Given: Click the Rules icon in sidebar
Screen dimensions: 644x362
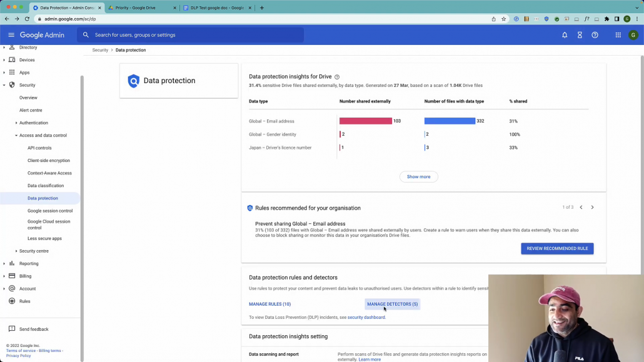Looking at the screenshot, I should coord(12,301).
